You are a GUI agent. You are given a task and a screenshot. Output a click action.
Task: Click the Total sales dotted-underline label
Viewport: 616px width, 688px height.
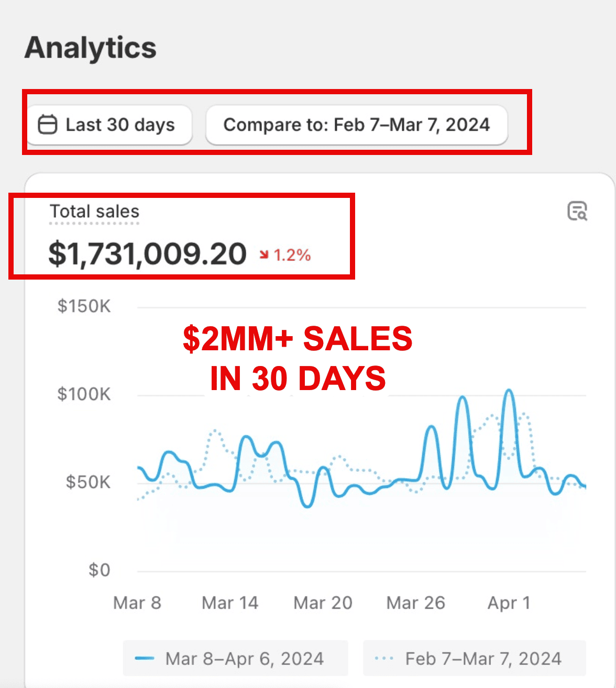(x=94, y=212)
